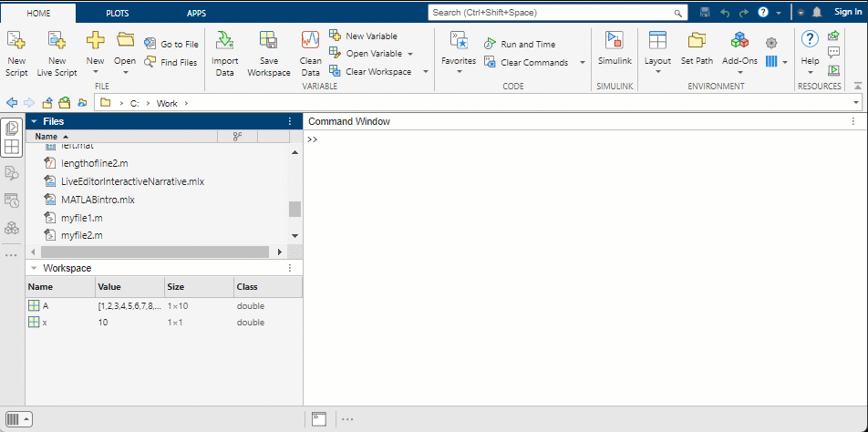Click the Sign In link

848,13
